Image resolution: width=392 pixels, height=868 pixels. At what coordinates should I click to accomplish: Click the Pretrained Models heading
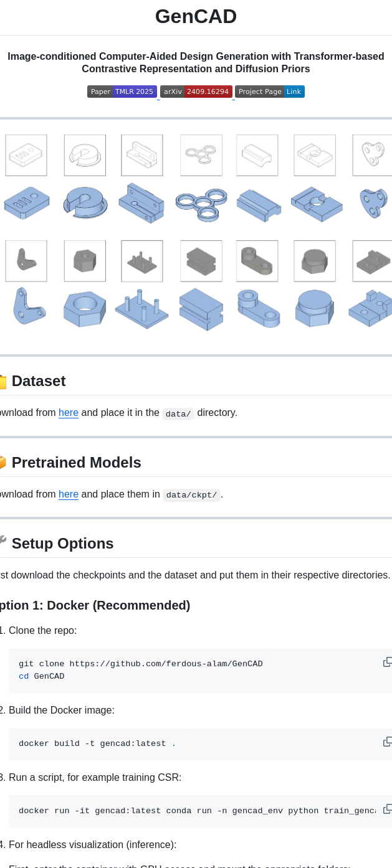click(76, 463)
